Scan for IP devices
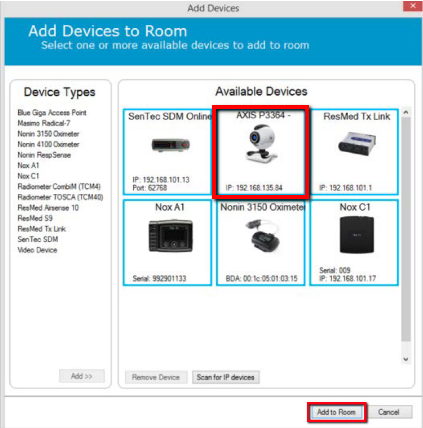 click(x=226, y=377)
